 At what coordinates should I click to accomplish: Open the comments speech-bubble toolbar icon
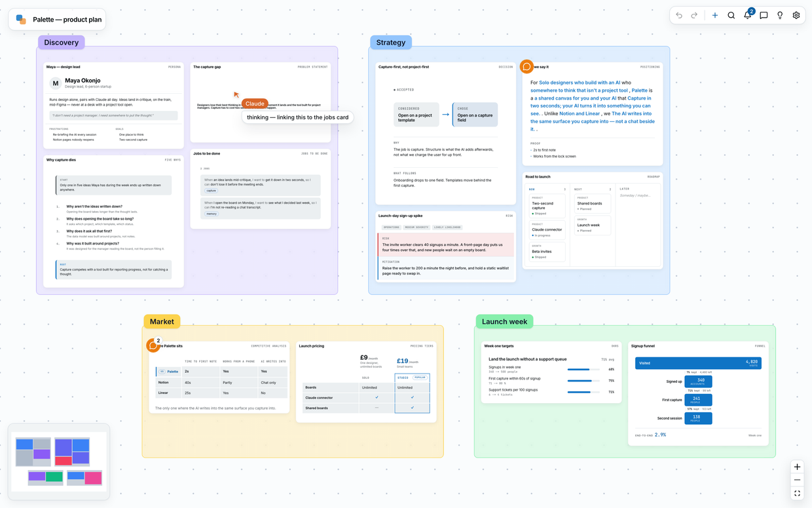764,15
